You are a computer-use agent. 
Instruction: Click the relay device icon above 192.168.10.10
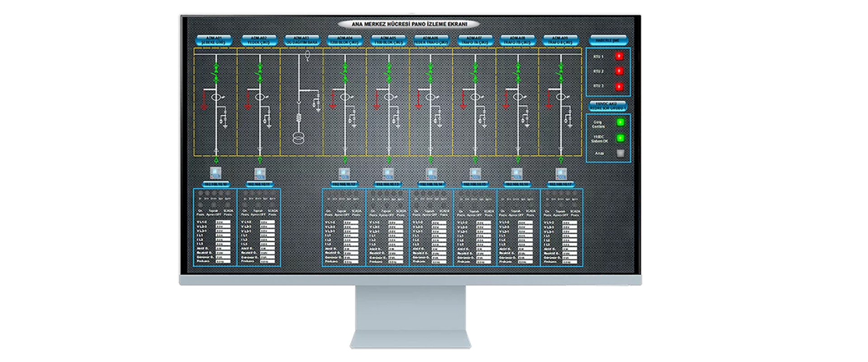pyautogui.click(x=216, y=173)
